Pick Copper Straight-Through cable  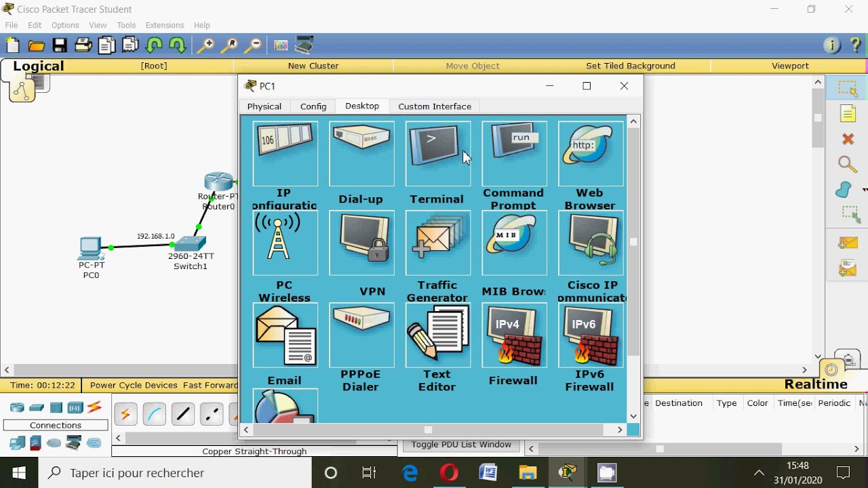point(182,413)
